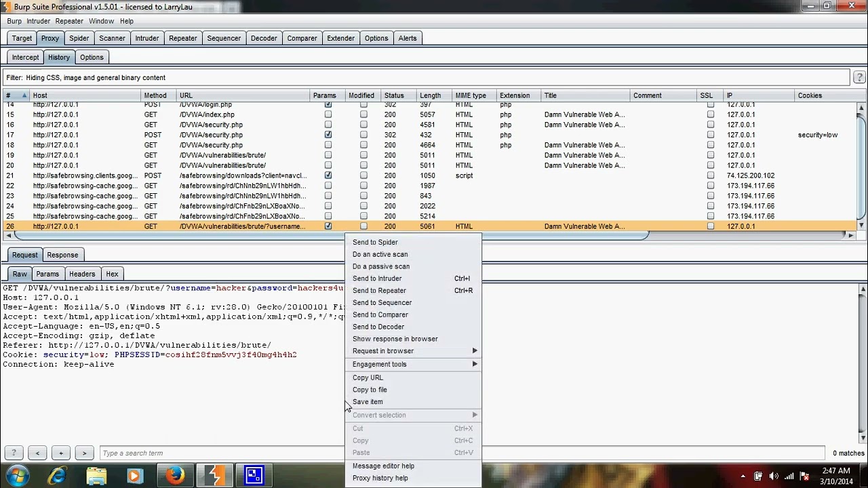Open the Windows Start button
868x488 pixels.
tap(17, 476)
